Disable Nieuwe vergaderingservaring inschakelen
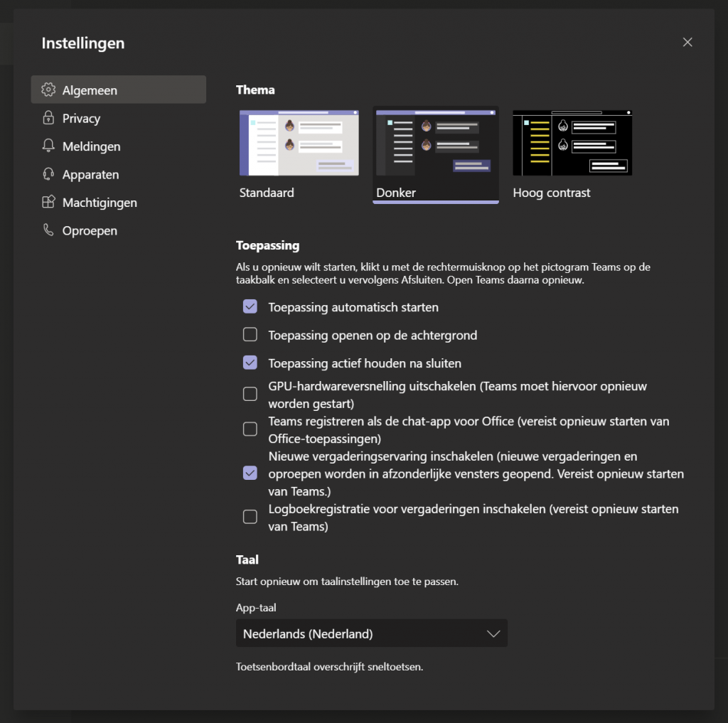728x723 pixels. [250, 473]
